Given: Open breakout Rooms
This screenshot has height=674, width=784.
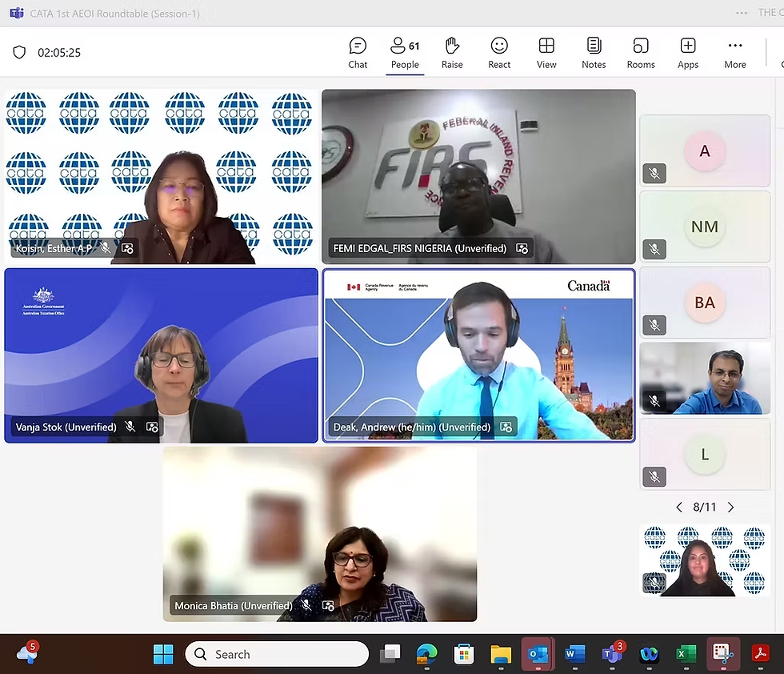Looking at the screenshot, I should point(641,53).
